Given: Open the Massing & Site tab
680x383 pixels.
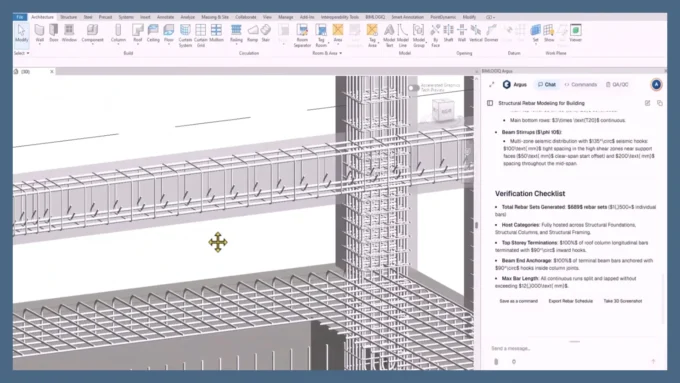Looking at the screenshot, I should point(215,17).
